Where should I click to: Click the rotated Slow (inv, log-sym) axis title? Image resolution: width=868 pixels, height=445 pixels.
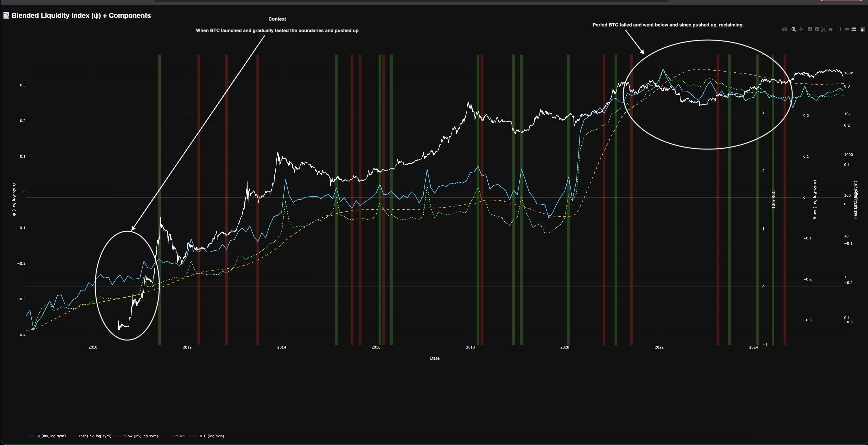815,200
